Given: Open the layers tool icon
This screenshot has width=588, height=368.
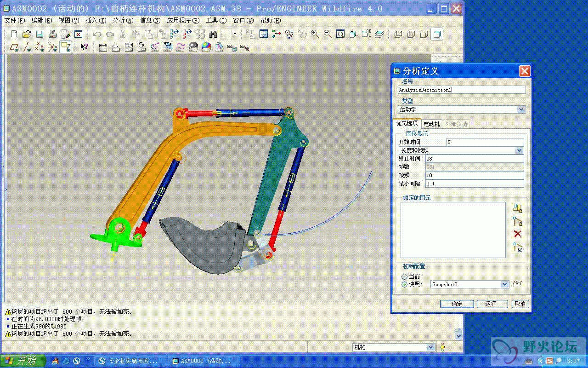Looking at the screenshot, I should coord(379,34).
